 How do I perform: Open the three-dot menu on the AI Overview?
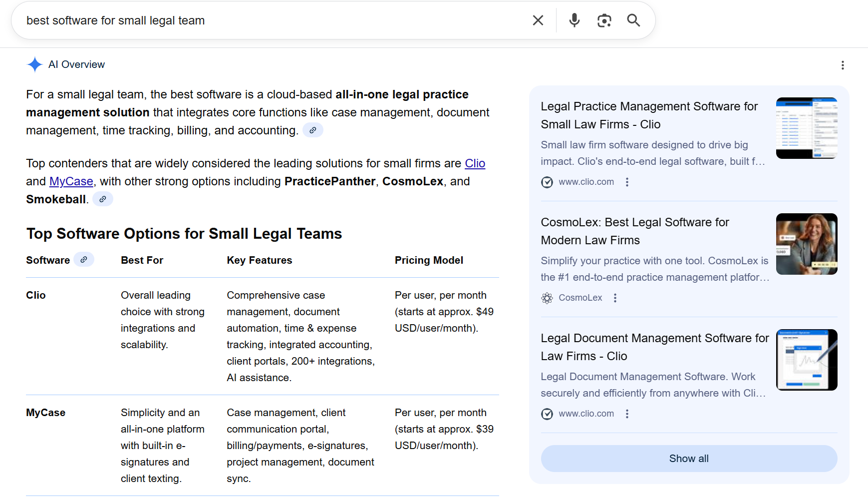(x=842, y=65)
